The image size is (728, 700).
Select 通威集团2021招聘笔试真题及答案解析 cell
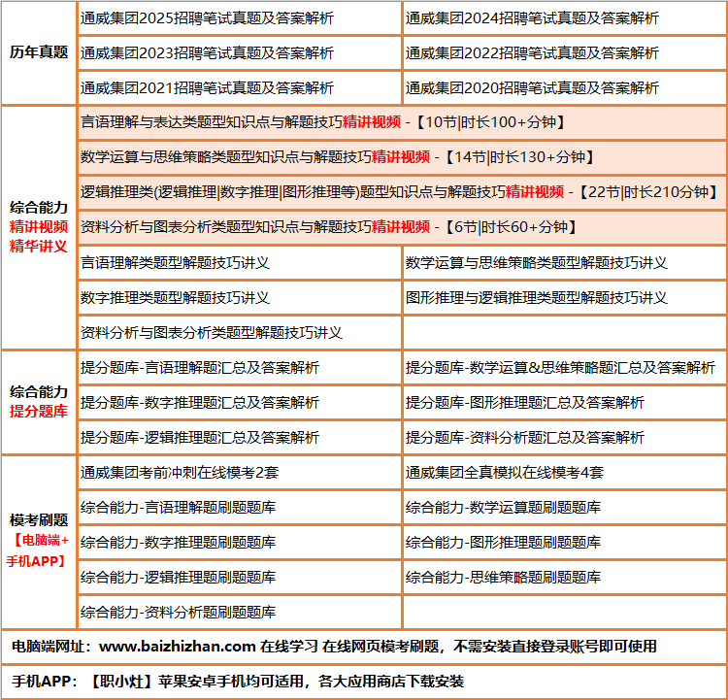click(x=240, y=87)
